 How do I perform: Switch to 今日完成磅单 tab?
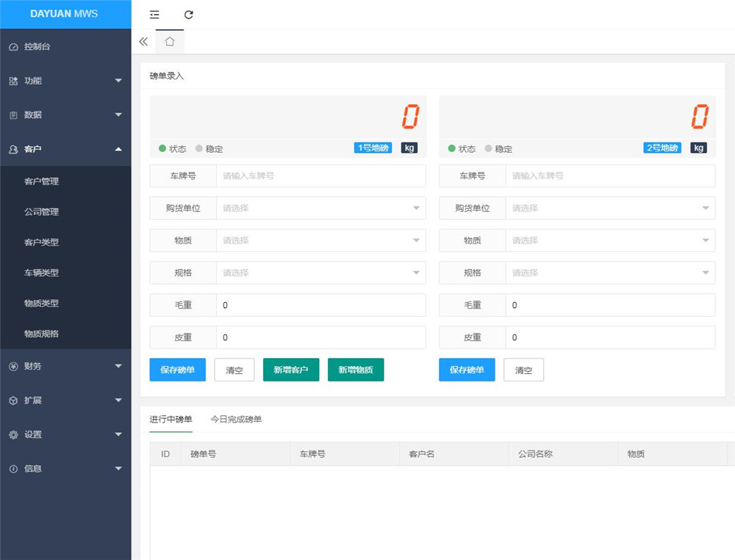tap(236, 420)
